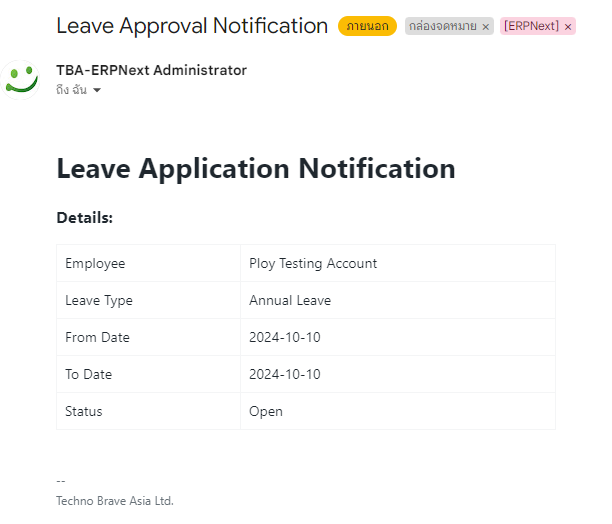This screenshot has width=612, height=524.
Task: Click the green smiley sender avatar
Action: [x=20, y=80]
